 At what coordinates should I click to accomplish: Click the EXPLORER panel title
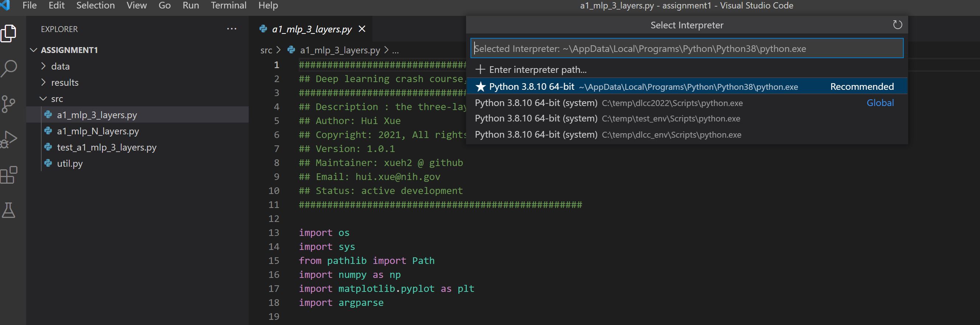(59, 29)
